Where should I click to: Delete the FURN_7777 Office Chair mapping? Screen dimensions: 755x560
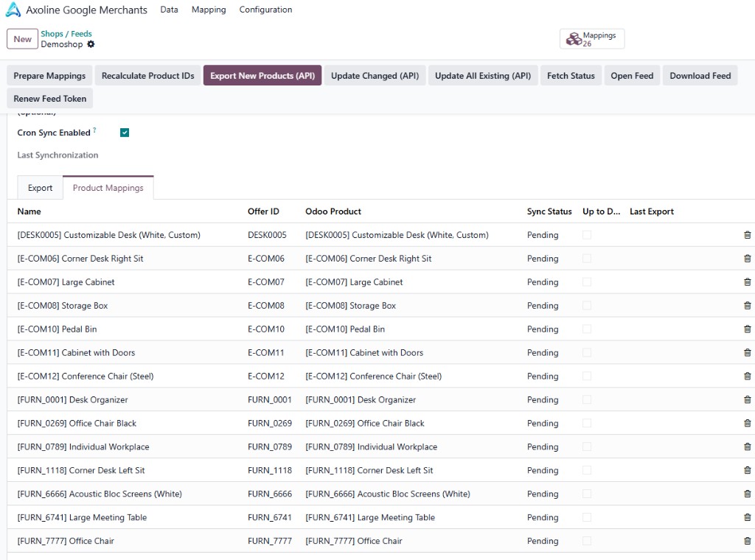point(747,542)
